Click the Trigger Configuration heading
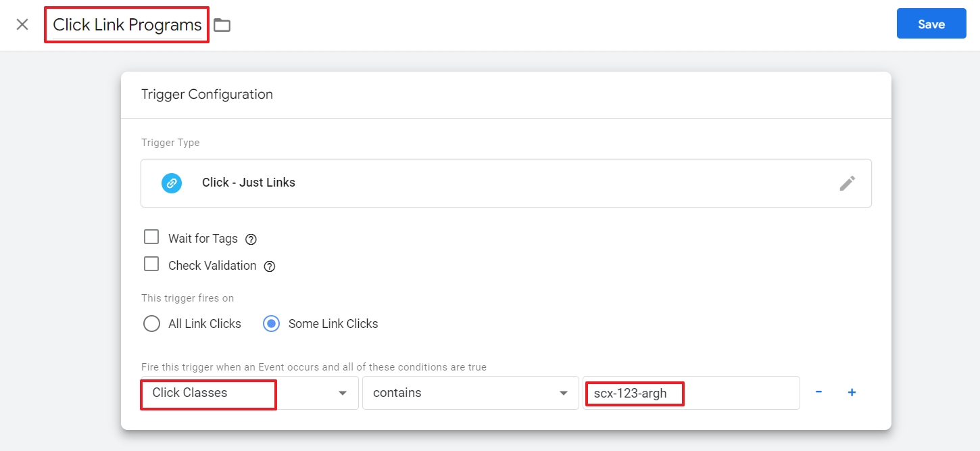The height and width of the screenshot is (451, 980). 207,95
